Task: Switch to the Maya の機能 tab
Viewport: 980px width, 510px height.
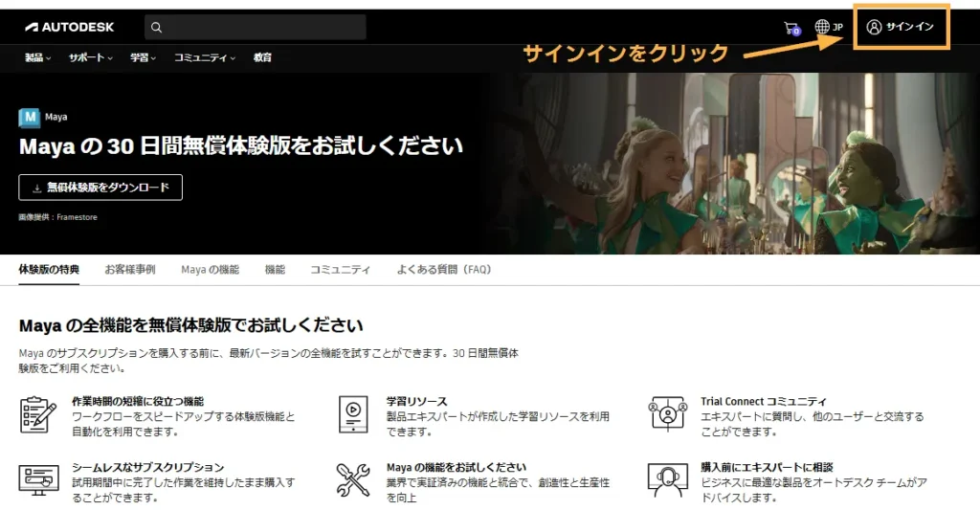Action: pos(210,270)
